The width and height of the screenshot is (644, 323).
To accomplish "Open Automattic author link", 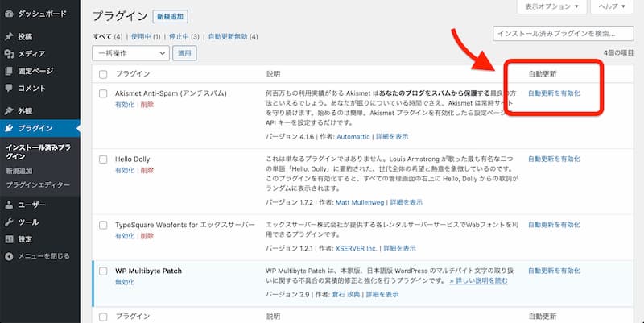I will click(x=353, y=136).
